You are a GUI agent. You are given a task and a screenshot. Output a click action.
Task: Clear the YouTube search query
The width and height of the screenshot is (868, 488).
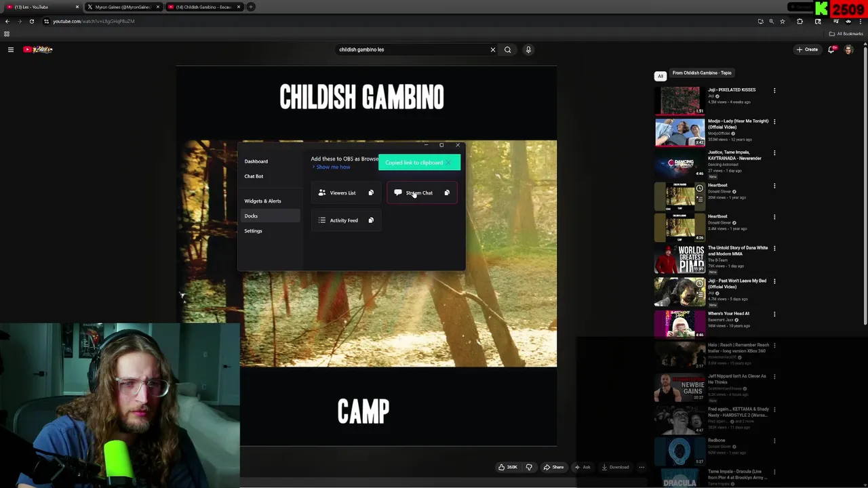[x=493, y=49]
